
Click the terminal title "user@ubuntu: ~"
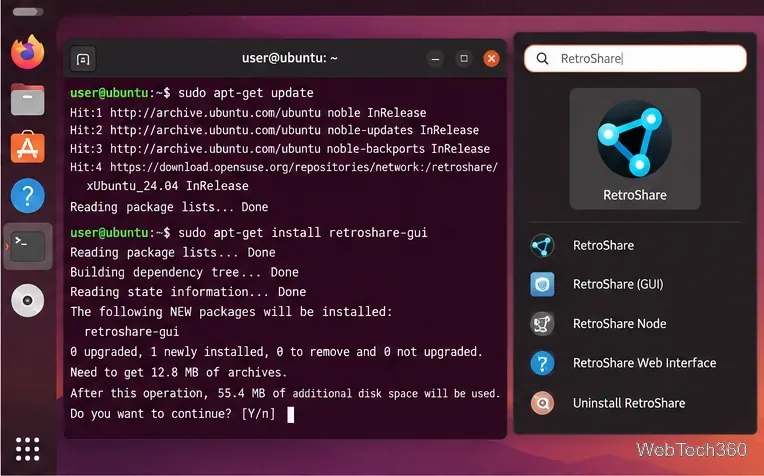(289, 58)
